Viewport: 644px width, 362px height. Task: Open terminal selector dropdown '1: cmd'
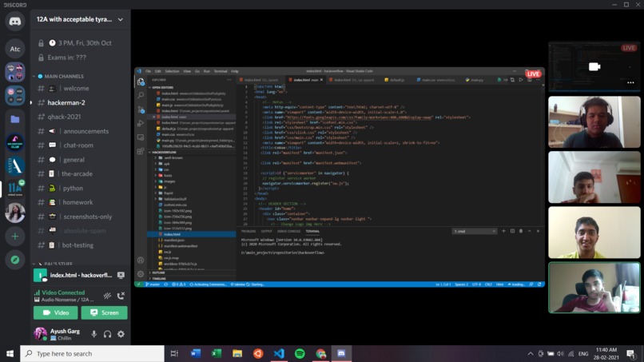point(475,231)
